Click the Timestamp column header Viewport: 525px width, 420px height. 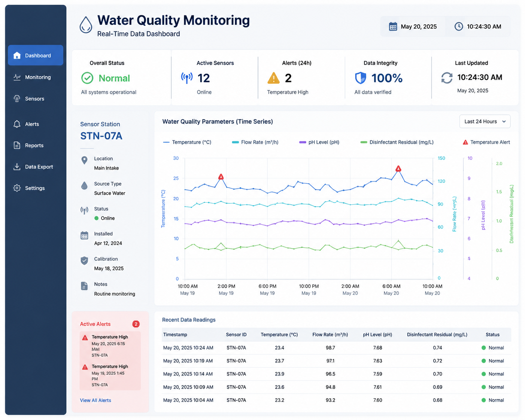coord(175,335)
